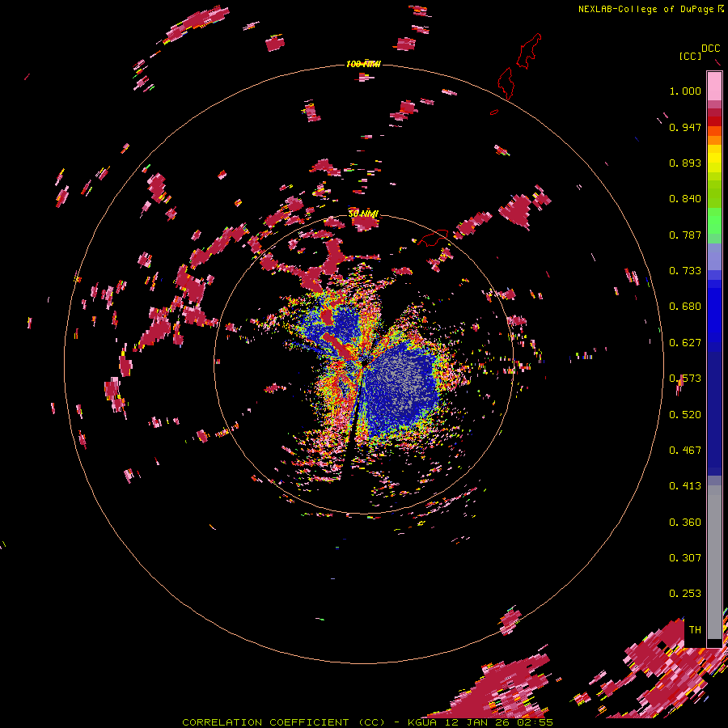Click the 0.467 color scale value
Image resolution: width=728 pixels, height=728 pixels.
coord(685,451)
